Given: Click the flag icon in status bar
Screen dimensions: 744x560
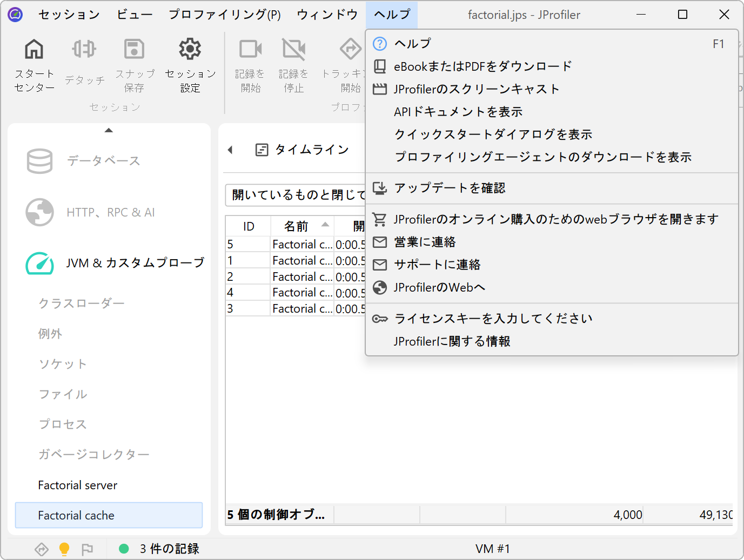Looking at the screenshot, I should tap(87, 549).
